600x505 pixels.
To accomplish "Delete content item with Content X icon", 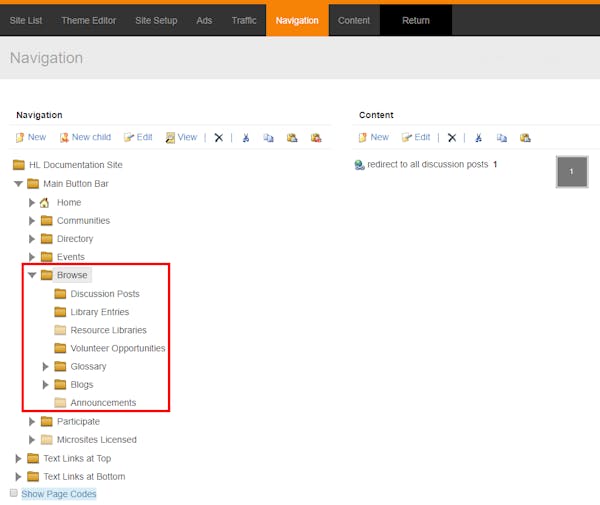I will pos(452,138).
